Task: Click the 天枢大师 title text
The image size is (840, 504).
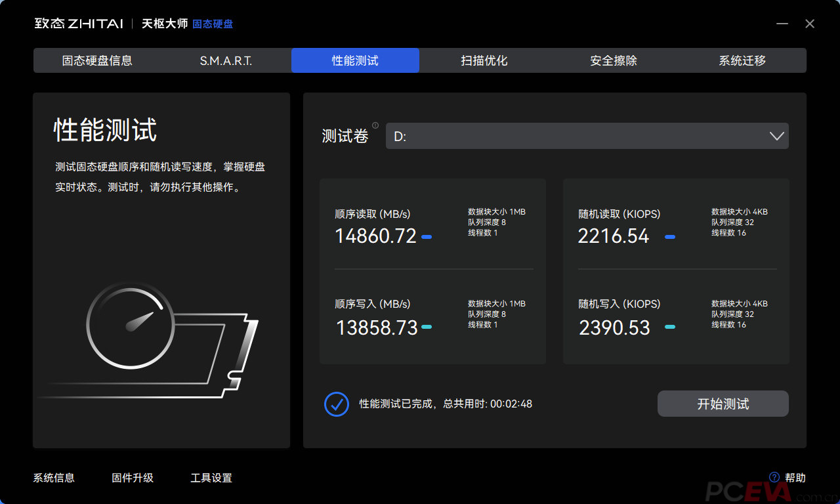Action: tap(165, 24)
